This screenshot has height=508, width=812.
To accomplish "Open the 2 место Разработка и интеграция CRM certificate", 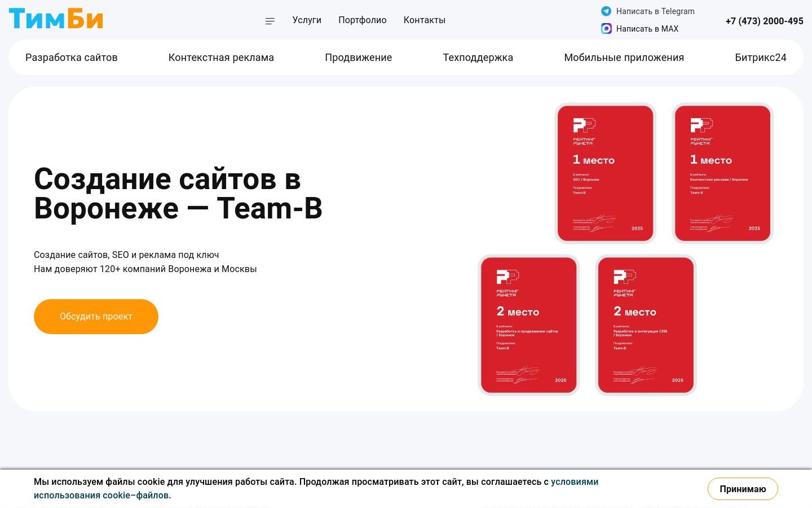I will (x=646, y=325).
